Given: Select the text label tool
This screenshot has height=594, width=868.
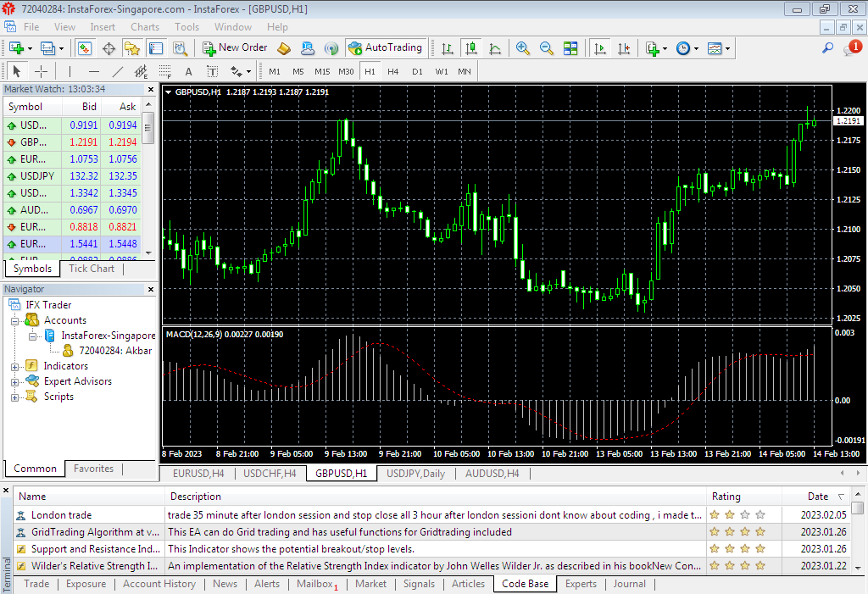Looking at the screenshot, I should tap(213, 71).
